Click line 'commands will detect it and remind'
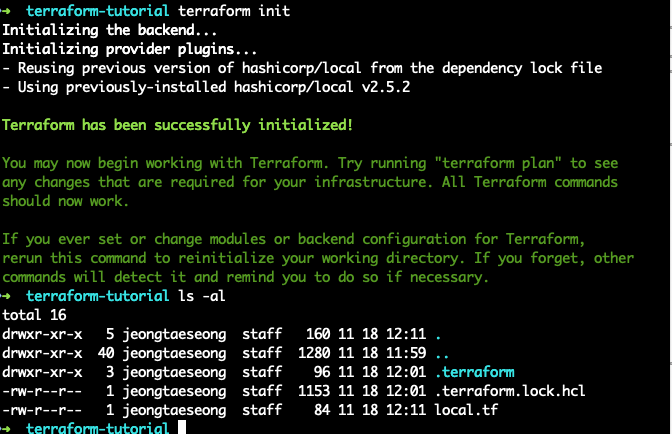Image resolution: width=672 pixels, height=434 pixels. (245, 277)
